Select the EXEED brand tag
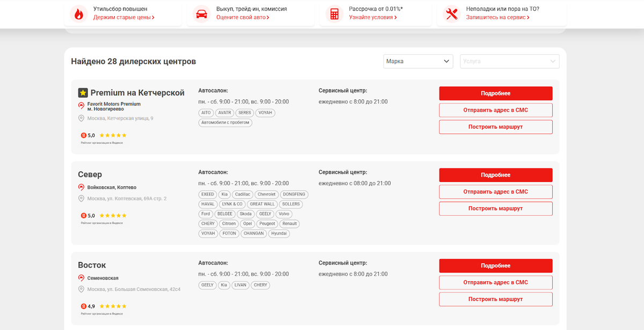644x330 pixels. tap(208, 194)
